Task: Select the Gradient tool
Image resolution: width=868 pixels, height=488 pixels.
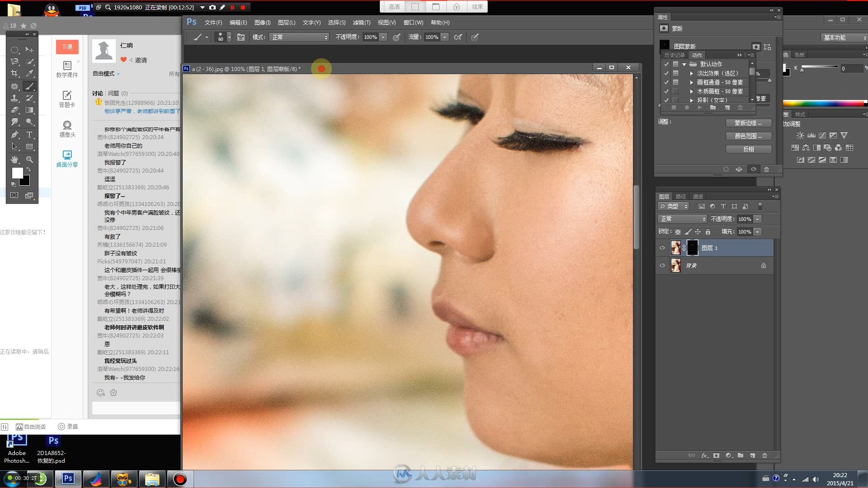Action: click(29, 110)
